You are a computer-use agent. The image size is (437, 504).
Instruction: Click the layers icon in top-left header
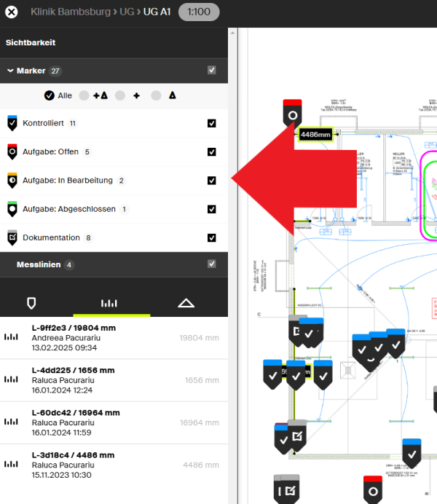[12, 12]
